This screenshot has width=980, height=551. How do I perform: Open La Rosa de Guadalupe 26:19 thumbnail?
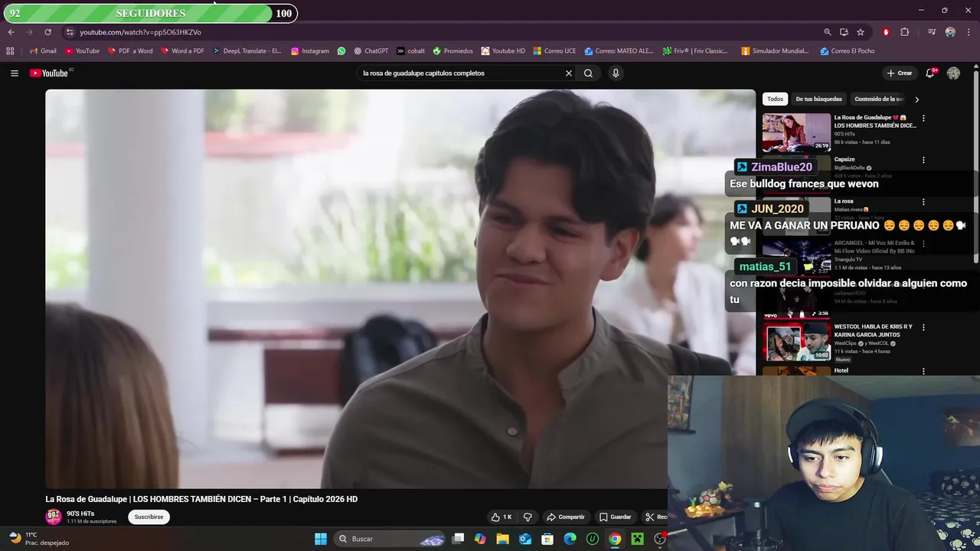[796, 132]
